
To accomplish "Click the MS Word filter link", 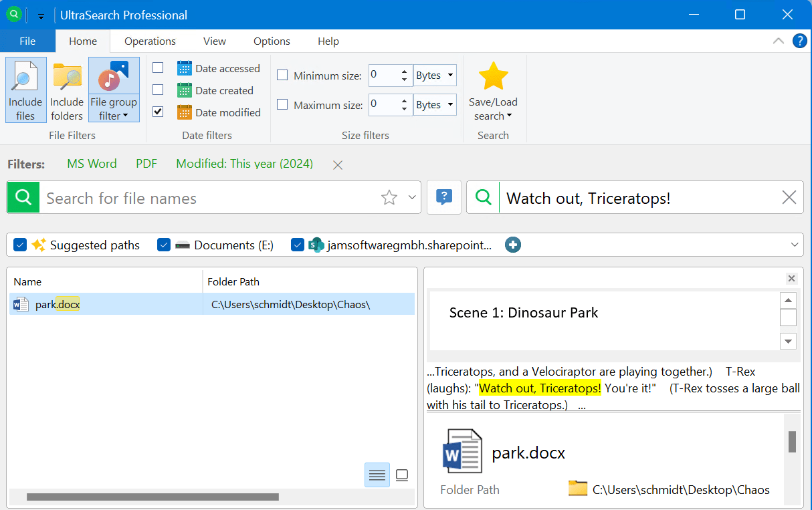I will 92,164.
